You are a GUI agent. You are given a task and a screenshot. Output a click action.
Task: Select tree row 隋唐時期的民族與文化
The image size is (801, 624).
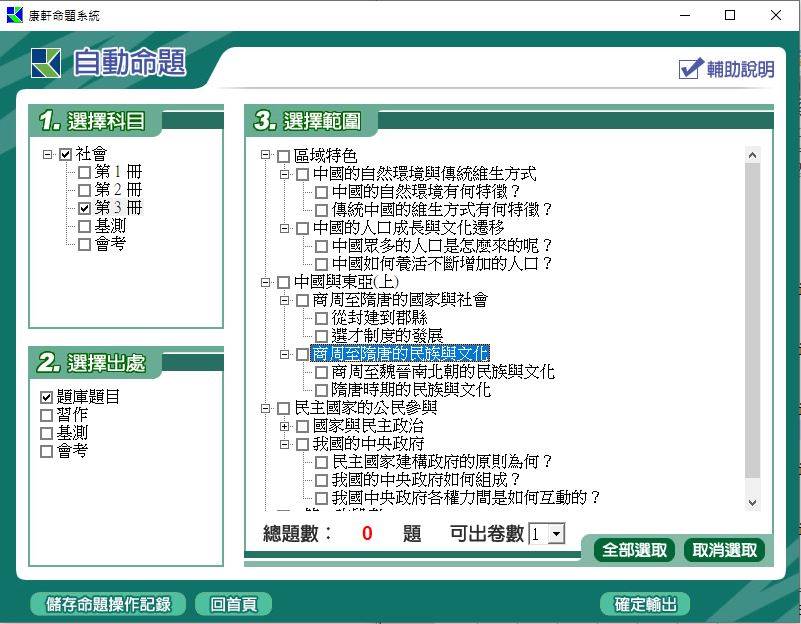click(x=411, y=390)
